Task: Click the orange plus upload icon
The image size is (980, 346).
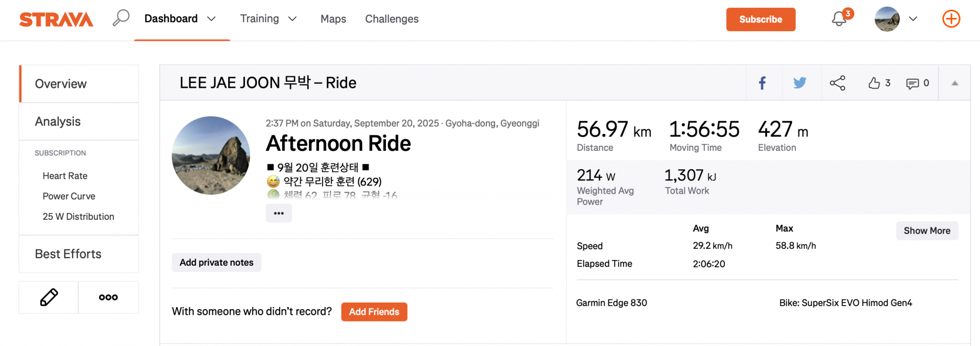Action: tap(951, 19)
